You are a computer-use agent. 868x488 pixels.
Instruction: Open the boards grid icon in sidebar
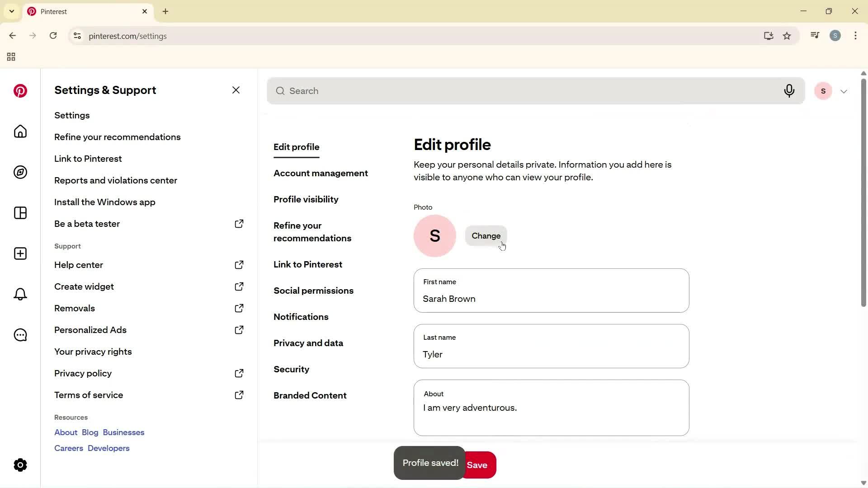point(20,213)
